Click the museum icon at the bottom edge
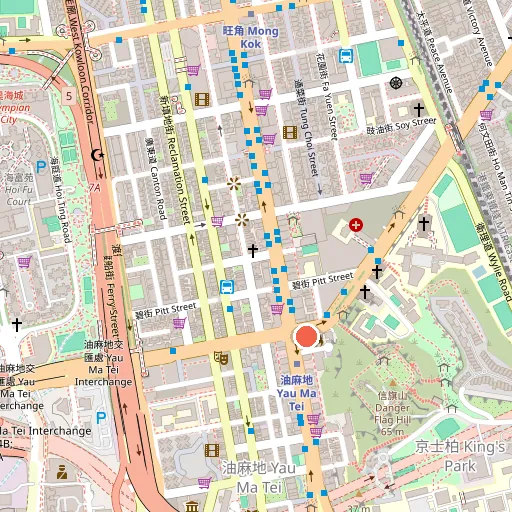The width and height of the screenshot is (512, 512). point(192,507)
